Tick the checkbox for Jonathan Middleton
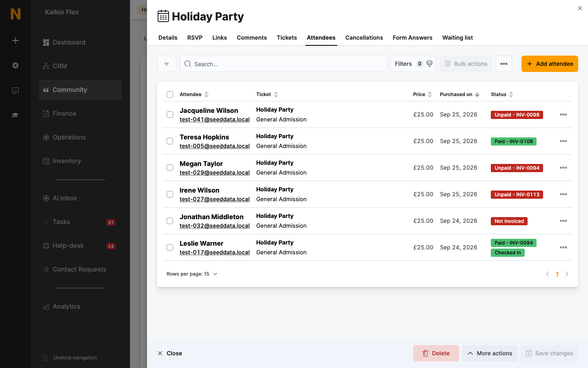Viewport: 588px width, 368px height. coord(170,221)
